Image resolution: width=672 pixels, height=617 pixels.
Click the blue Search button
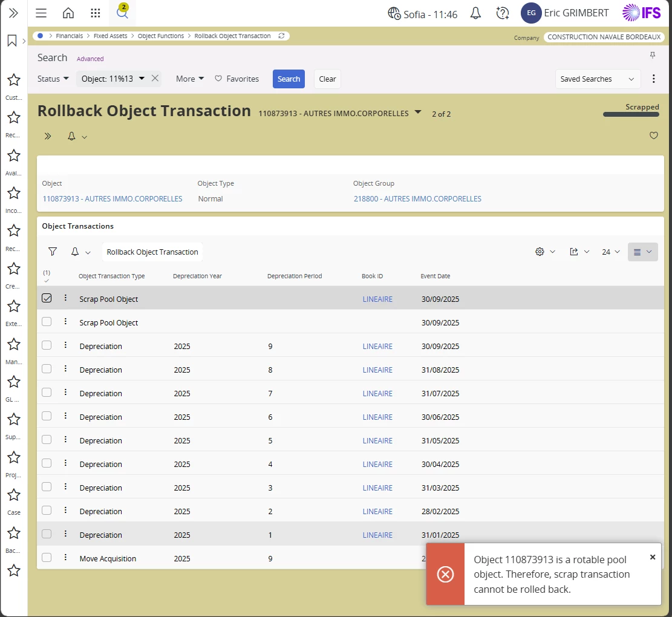[x=289, y=79]
